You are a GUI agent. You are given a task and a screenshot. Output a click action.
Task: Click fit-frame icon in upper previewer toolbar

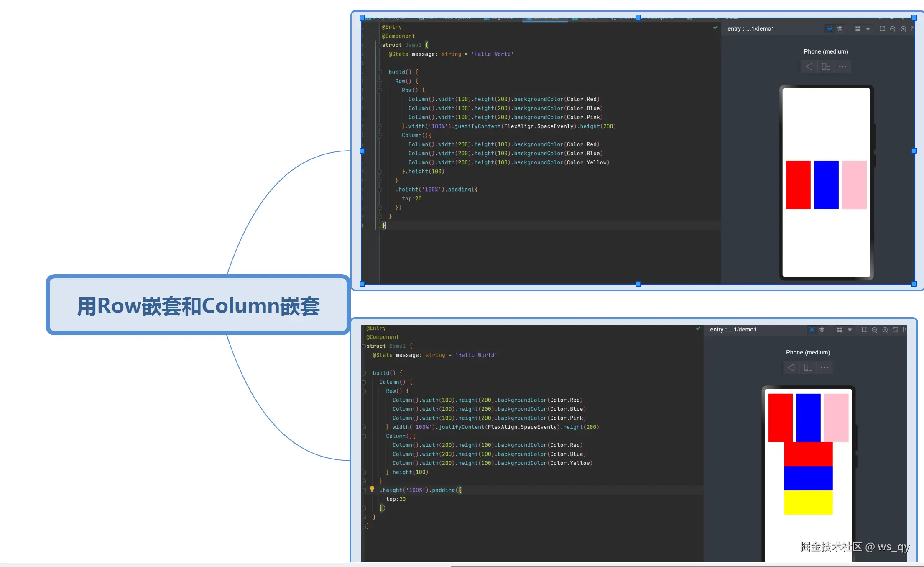point(882,29)
